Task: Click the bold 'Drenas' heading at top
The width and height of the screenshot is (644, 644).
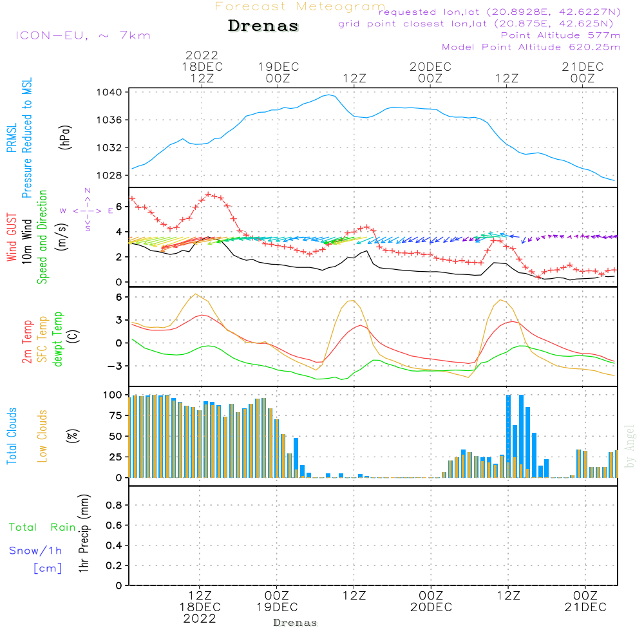Action: coord(263,26)
